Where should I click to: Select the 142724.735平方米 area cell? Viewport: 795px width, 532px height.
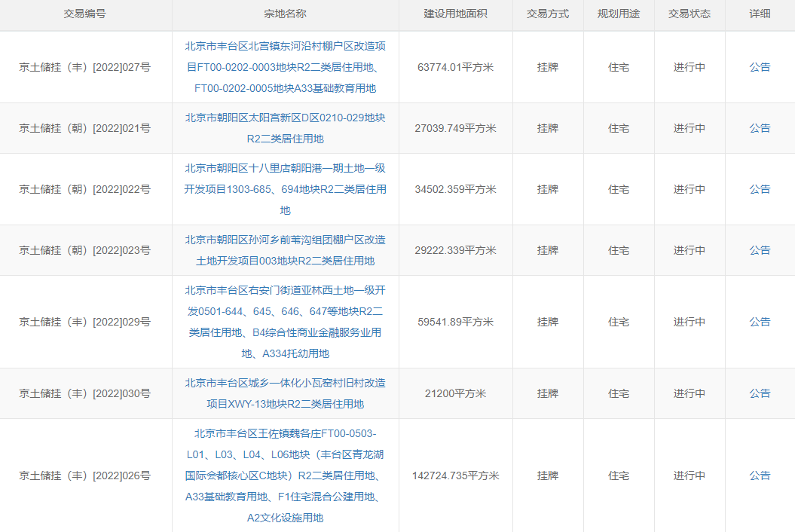point(455,475)
